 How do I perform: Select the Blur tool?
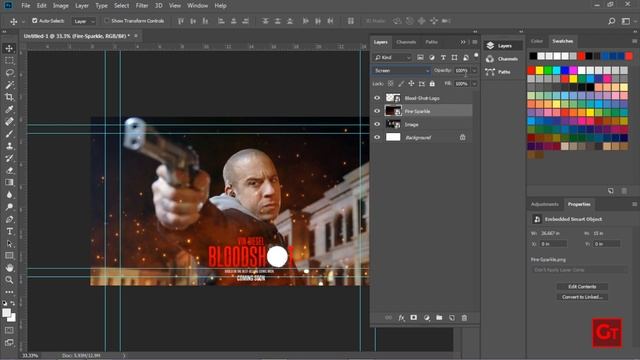pos(9,195)
